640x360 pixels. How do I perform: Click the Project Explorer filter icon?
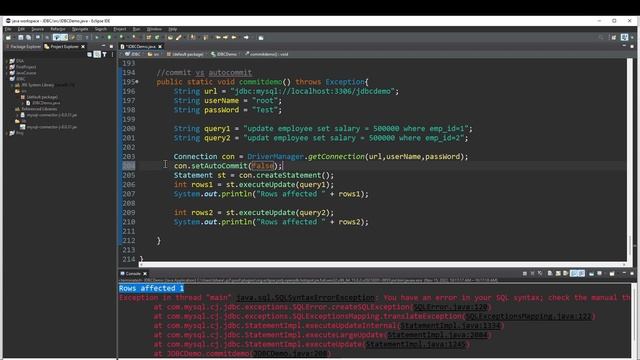(x=104, y=54)
